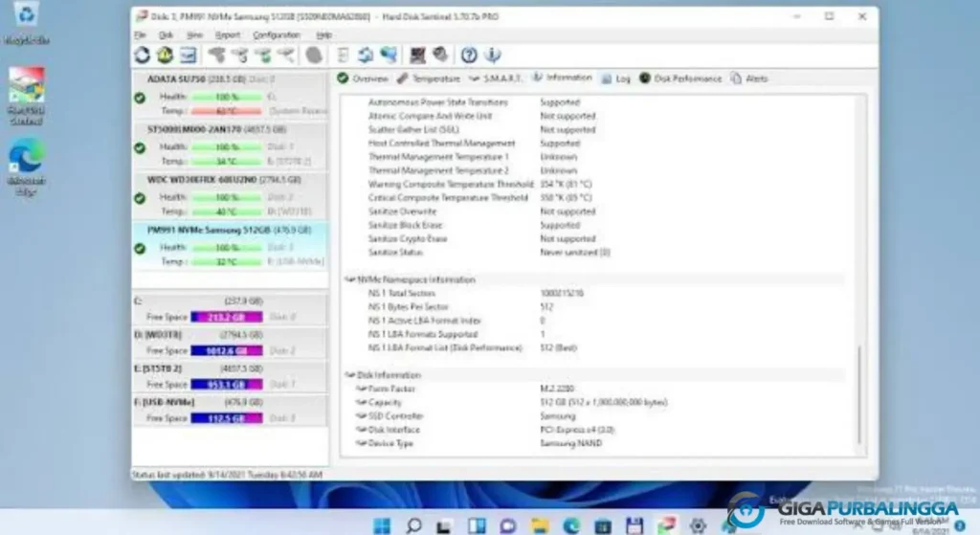Select ST5000LM000-2AN170 disk in the list
The width and height of the screenshot is (980, 535).
[230, 145]
